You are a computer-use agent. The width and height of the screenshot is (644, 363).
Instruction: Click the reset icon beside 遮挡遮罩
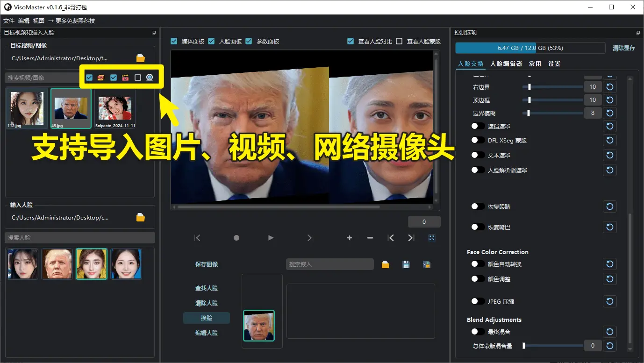click(609, 126)
